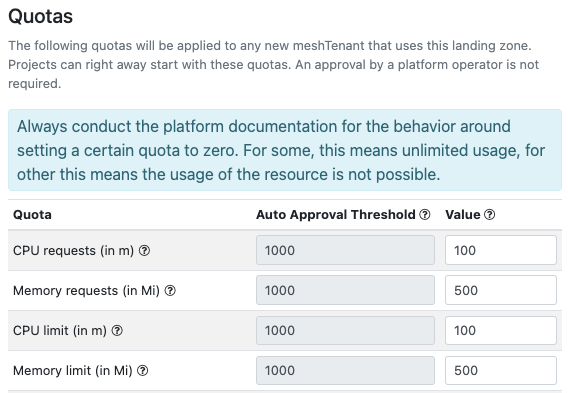This screenshot has width=568, height=393.
Task: Edit the Memory requests Value field
Action: click(501, 290)
